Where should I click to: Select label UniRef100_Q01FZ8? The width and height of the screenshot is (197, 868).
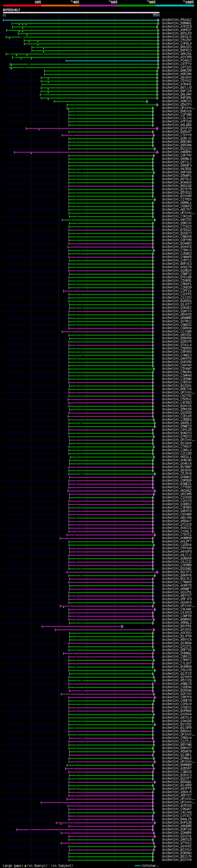[177, 129]
